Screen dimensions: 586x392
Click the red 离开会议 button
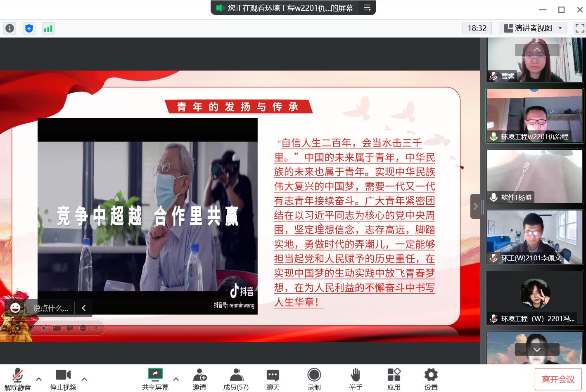click(x=558, y=379)
